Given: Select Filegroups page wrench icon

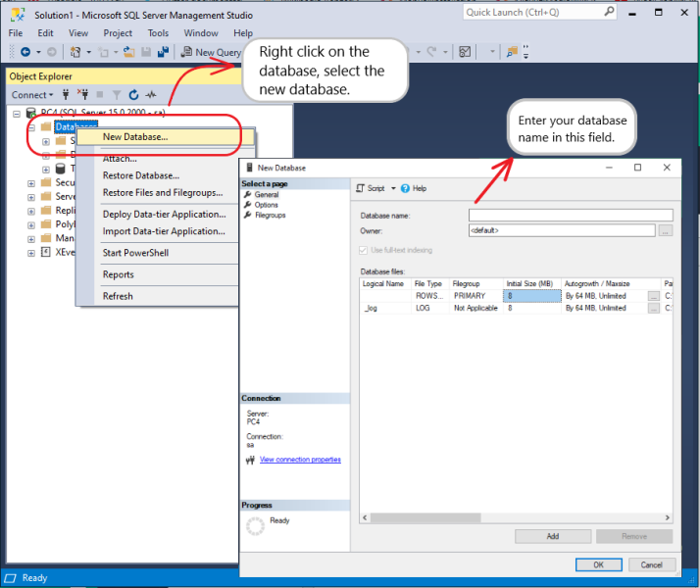Looking at the screenshot, I should tap(248, 215).
